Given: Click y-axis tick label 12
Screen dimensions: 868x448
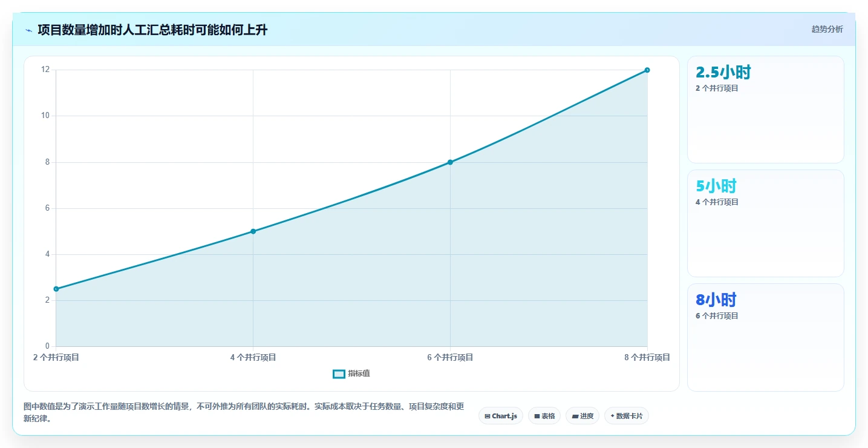Looking at the screenshot, I should click(45, 70).
